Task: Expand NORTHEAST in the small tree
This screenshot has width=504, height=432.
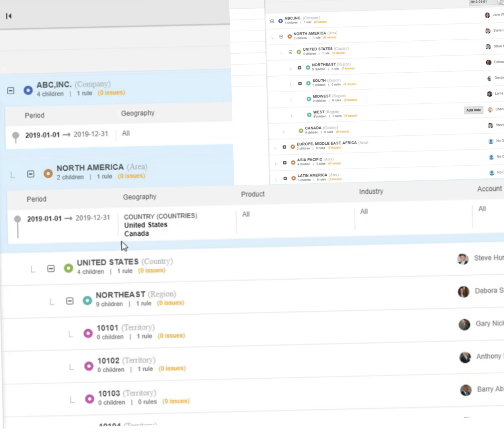Action: (x=300, y=68)
